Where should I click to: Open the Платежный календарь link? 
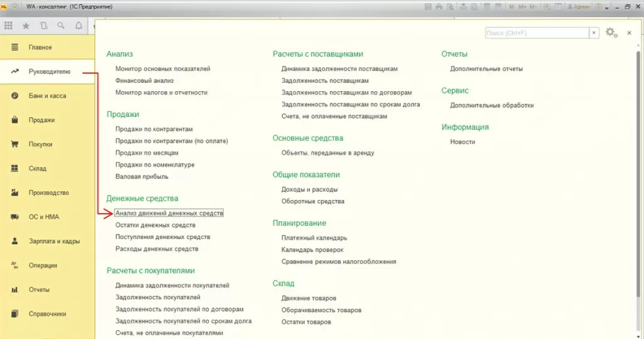point(314,238)
